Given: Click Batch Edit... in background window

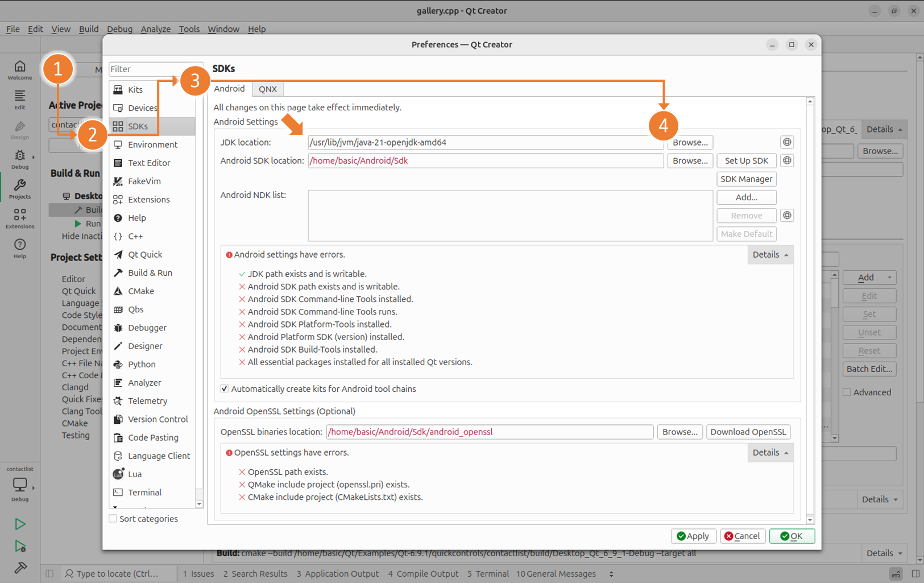Looking at the screenshot, I should (869, 369).
